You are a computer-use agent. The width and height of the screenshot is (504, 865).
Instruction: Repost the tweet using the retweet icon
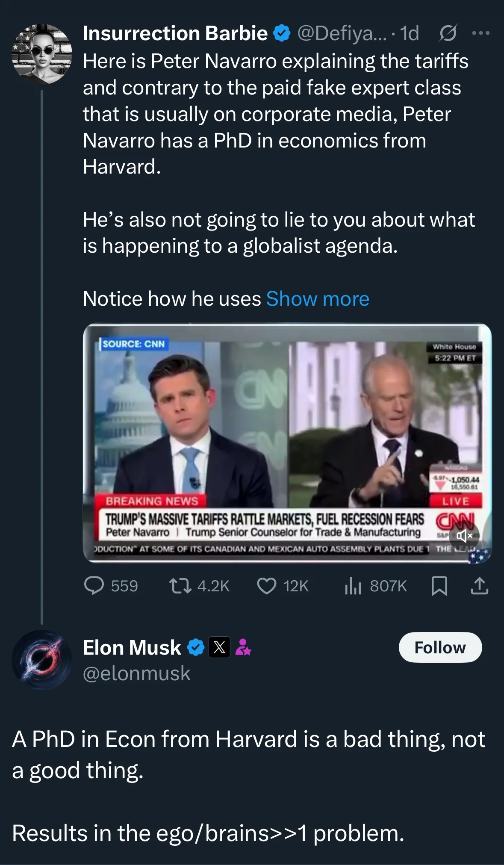(180, 585)
